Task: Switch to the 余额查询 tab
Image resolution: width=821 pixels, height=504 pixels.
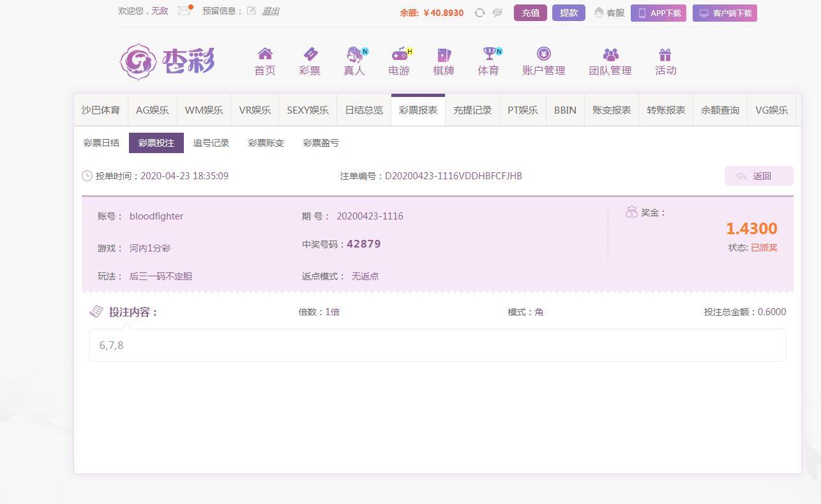Action: click(720, 110)
